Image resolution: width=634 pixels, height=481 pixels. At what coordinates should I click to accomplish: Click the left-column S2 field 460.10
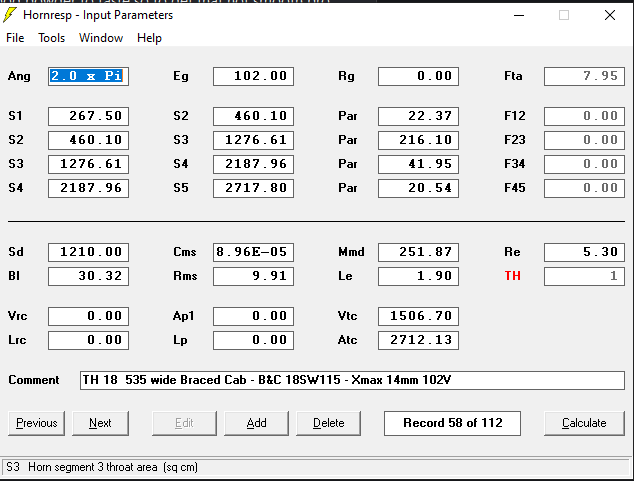tap(89, 140)
